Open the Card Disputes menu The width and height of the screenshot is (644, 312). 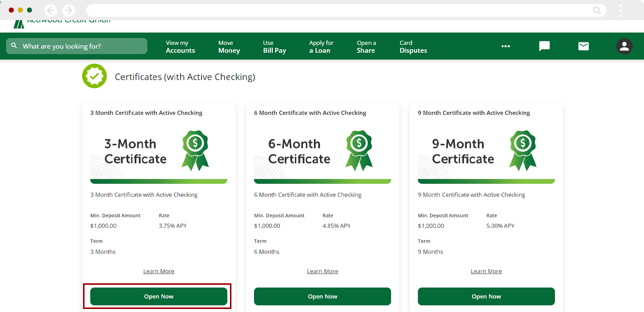click(413, 47)
